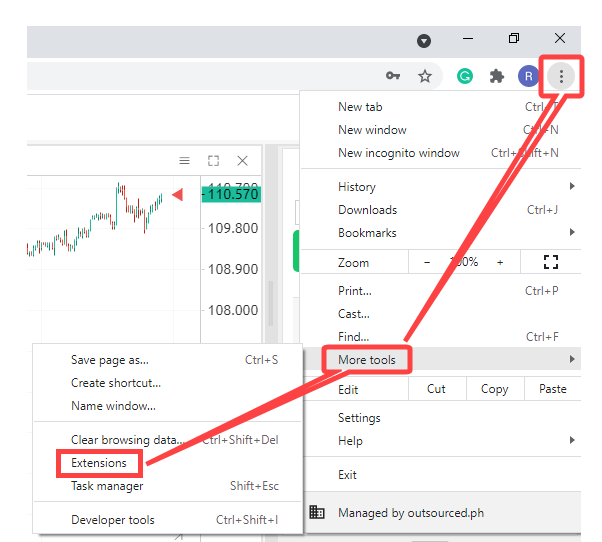This screenshot has height=542, width=602.
Task: Open Downloads from the menu
Action: point(440,210)
